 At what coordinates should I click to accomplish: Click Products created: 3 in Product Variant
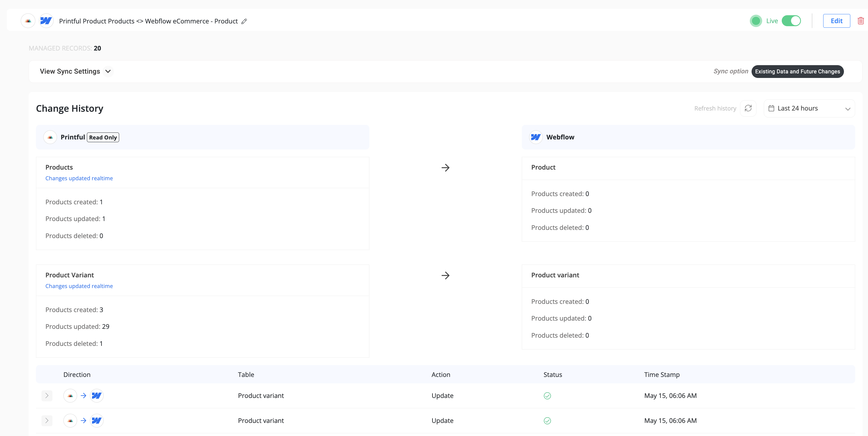(74, 310)
